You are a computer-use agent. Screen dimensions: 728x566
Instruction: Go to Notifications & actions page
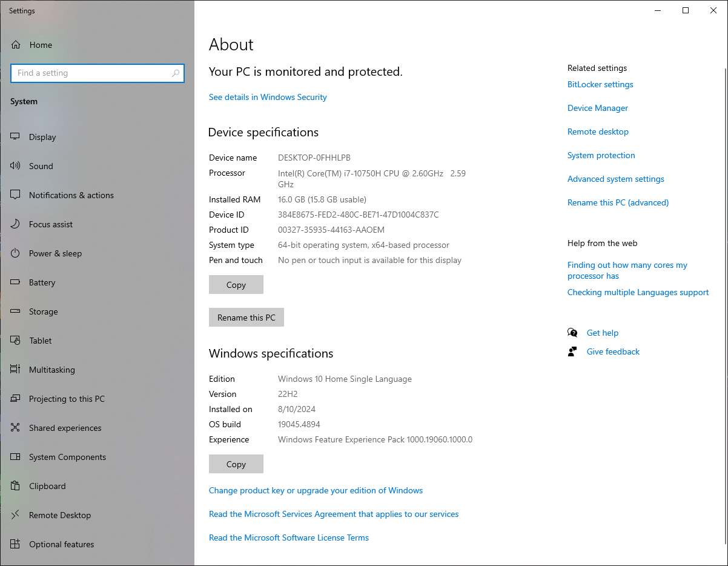click(71, 195)
